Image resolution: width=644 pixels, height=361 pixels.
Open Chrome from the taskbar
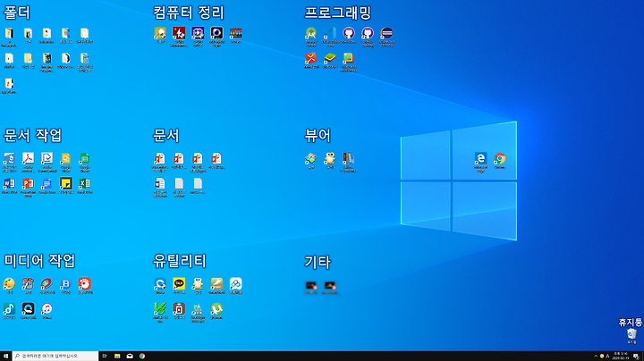142,356
